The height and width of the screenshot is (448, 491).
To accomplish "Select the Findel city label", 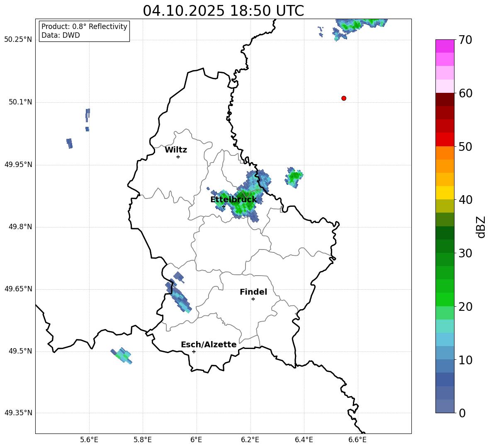I will tap(253, 292).
